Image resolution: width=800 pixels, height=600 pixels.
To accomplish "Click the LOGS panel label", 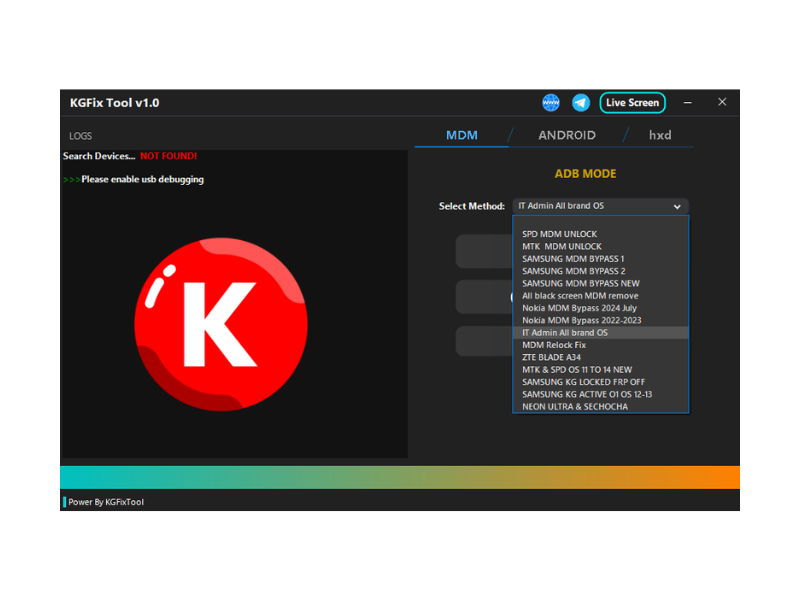I will [x=81, y=136].
